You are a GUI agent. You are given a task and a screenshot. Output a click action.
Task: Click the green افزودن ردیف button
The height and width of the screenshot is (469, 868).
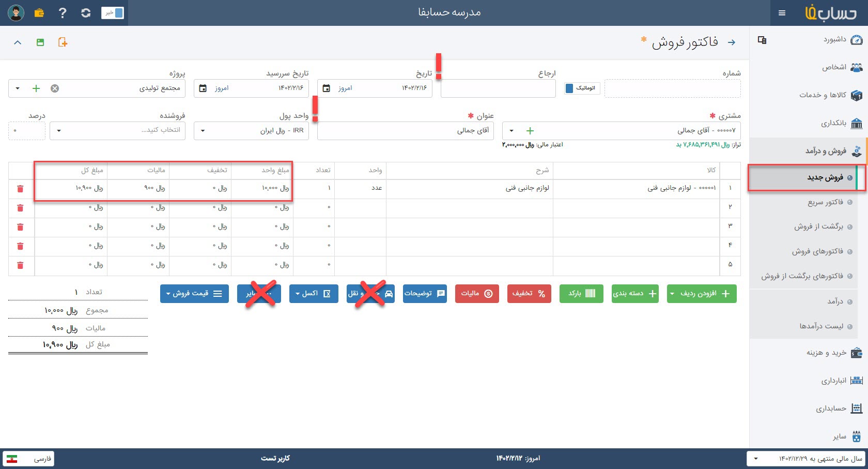pyautogui.click(x=702, y=294)
